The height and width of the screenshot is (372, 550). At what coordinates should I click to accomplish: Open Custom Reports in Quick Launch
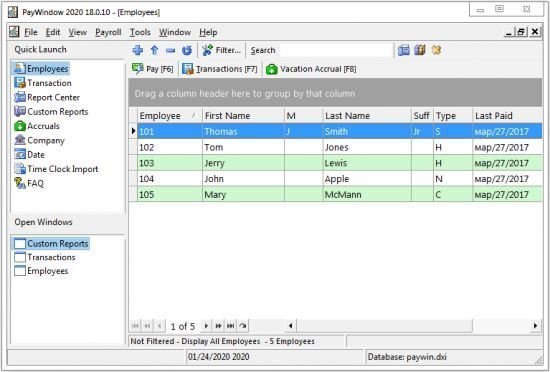coord(51,111)
